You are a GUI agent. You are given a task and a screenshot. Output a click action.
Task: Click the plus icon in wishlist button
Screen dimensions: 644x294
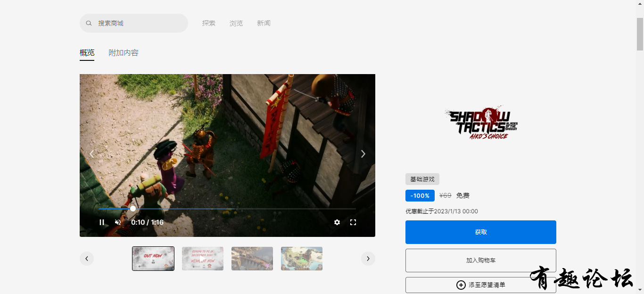[x=461, y=285]
